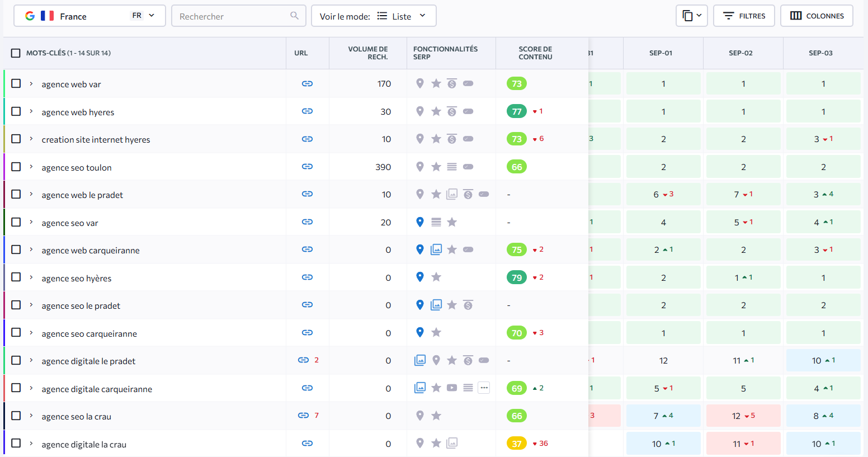Show more SERP features for agence digitale carqueiranne
The width and height of the screenshot is (868, 457).
tap(484, 388)
